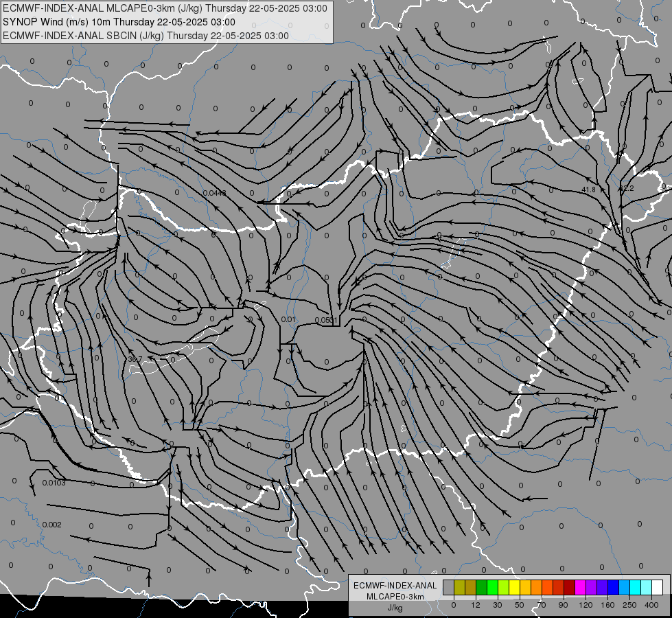The height and width of the screenshot is (618, 672).
Task: Click the map value 0.0448
Action: pyautogui.click(x=214, y=193)
